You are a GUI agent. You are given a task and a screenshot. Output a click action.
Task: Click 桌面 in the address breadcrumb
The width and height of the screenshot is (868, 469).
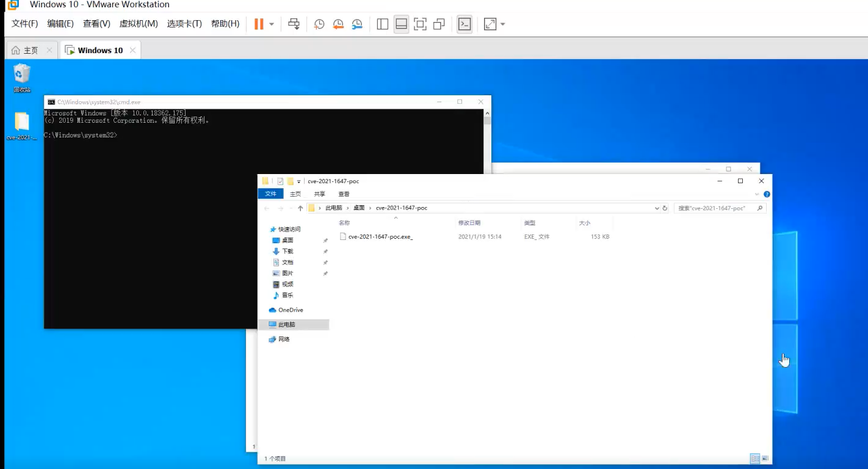pos(359,208)
